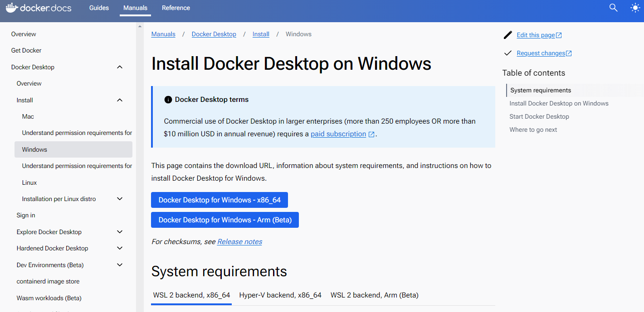The height and width of the screenshot is (312, 644).
Task: Expand the Hardened Docker Desktop chevron
Action: click(x=120, y=248)
